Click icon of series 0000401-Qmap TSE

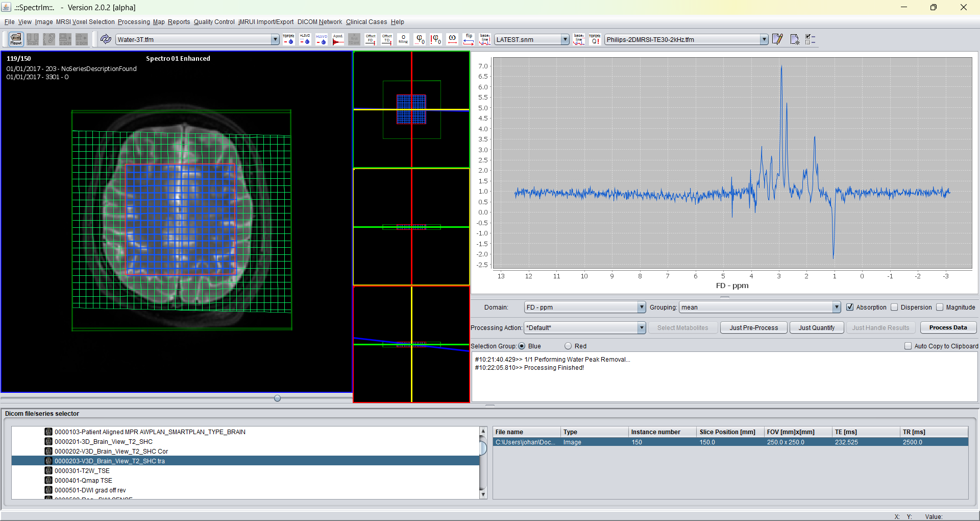click(48, 480)
